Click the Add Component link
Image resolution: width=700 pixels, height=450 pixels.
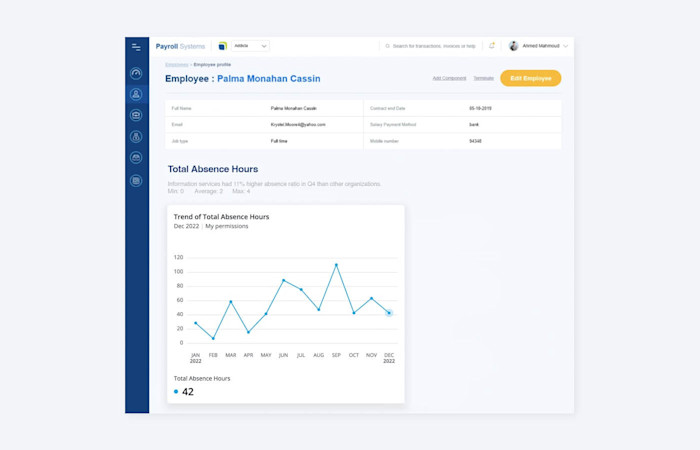(449, 78)
